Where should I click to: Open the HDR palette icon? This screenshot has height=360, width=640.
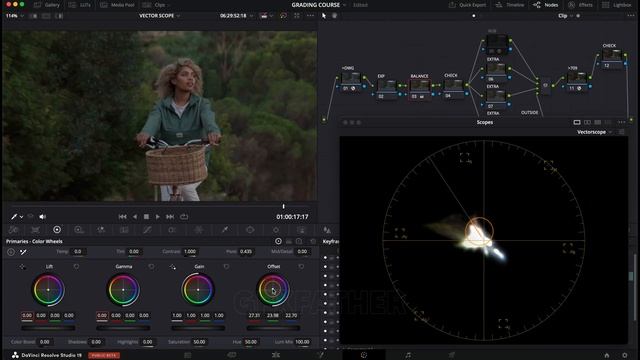79,230
